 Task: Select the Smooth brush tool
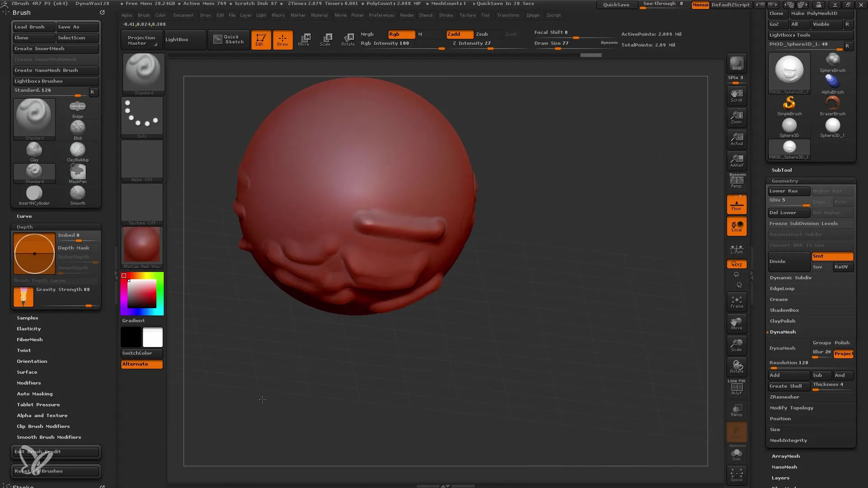pos(78,193)
